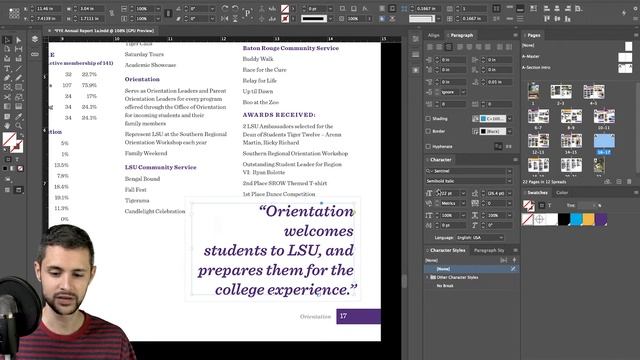Open the Shading color dropdown
The image size is (640, 360).
(509, 119)
